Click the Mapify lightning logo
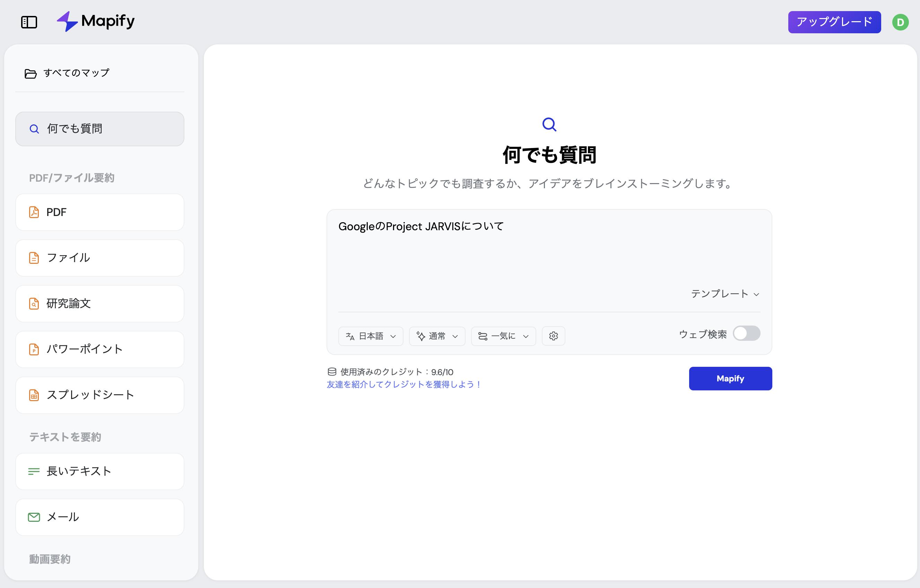Screen dimensions: 920x588 coord(67,21)
